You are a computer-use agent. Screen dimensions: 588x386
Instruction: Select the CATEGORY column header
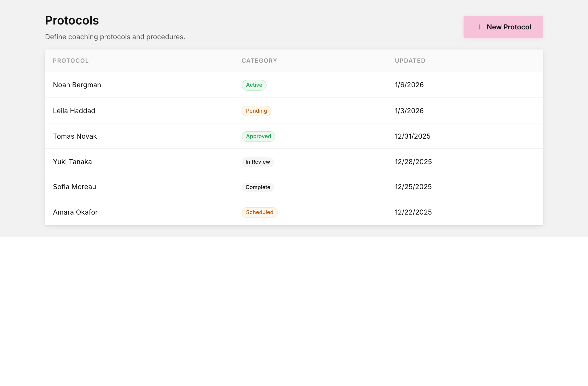coord(259,61)
